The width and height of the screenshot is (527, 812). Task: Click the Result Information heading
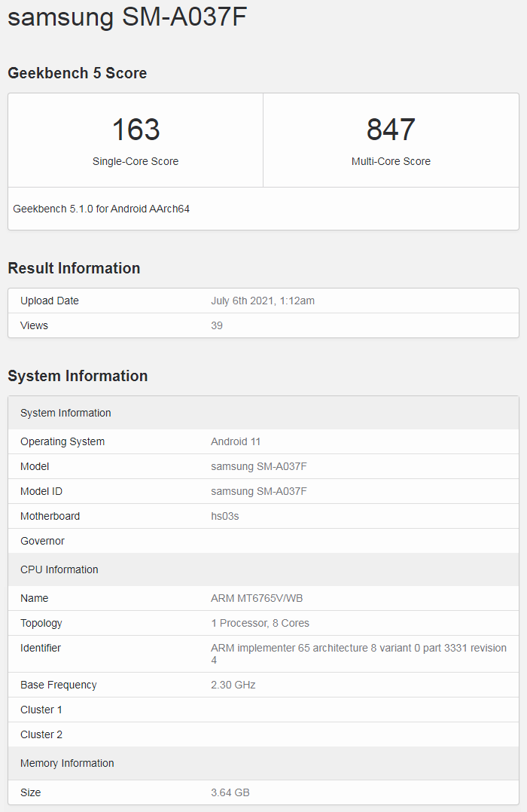pos(74,268)
